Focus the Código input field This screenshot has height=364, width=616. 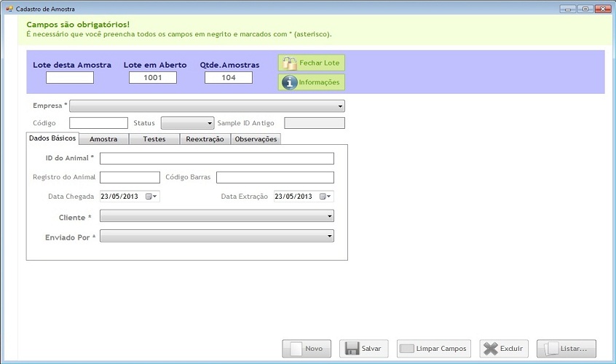pos(98,123)
